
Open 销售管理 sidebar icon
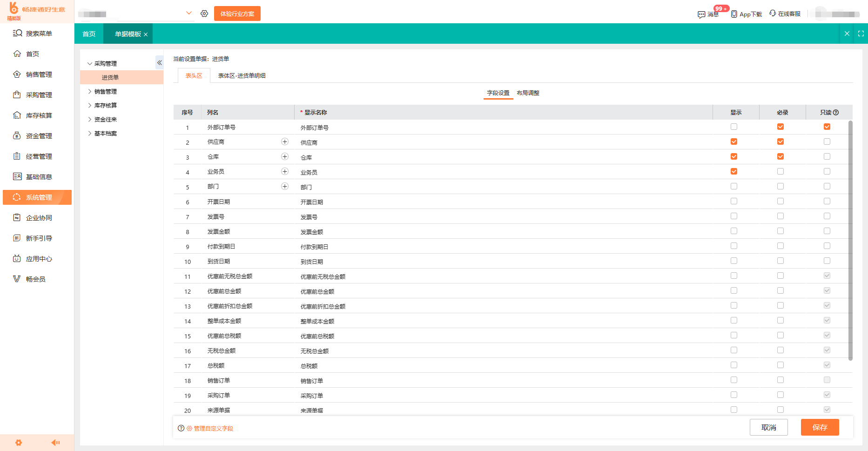click(x=17, y=74)
